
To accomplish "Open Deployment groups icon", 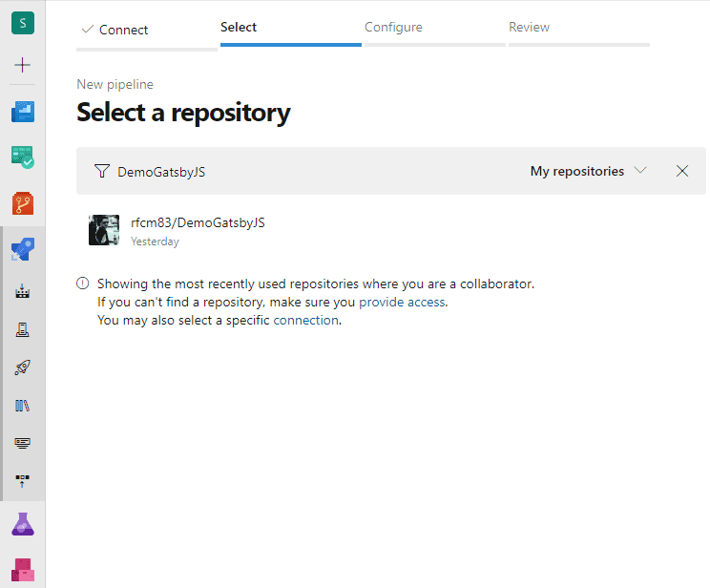I will [x=22, y=481].
